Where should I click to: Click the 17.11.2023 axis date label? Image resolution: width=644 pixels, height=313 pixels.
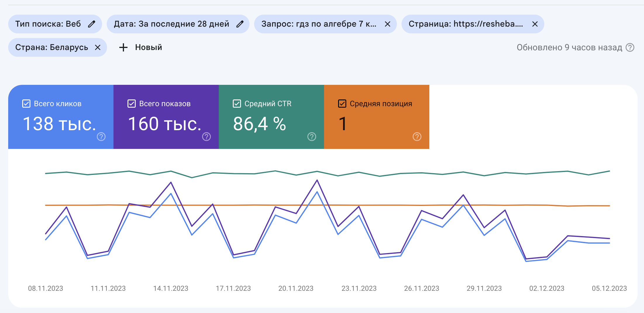[x=233, y=288]
